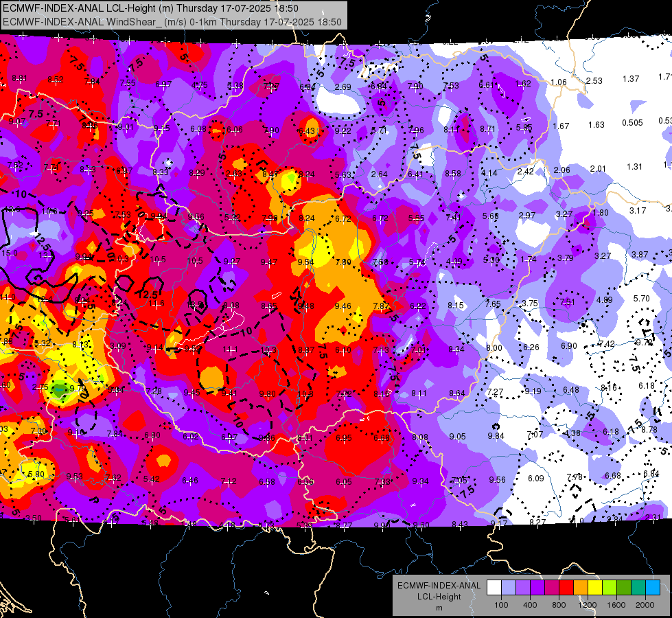
Task: Click the wind shear value '3.87'
Action: [x=640, y=255]
